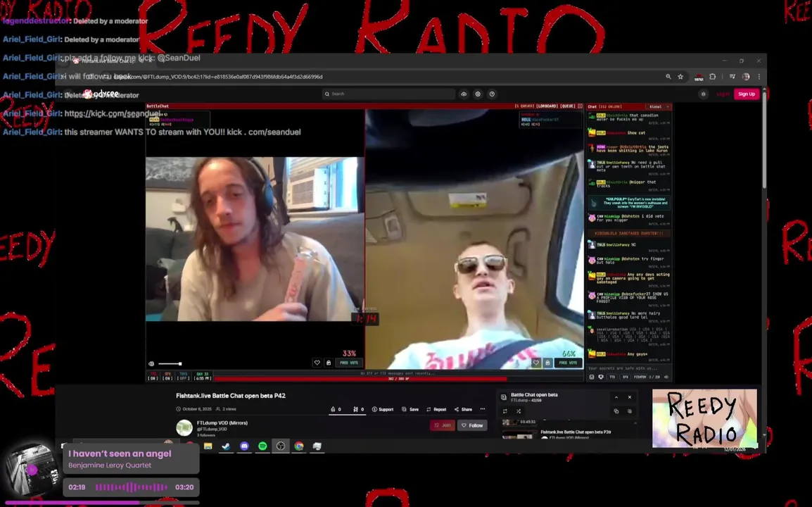Click heart icon under left battle video
812x507 pixels.
pos(317,363)
